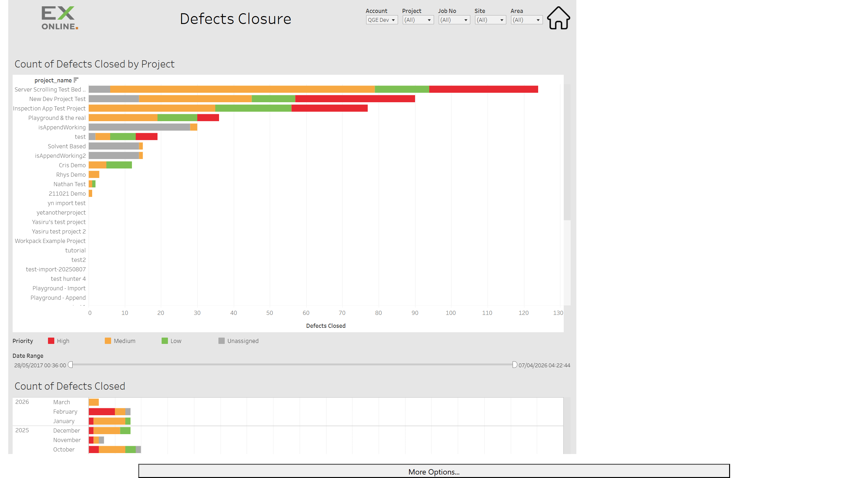Click the project_name sort icon
Viewport: 868px width, 478px height.
[x=76, y=80]
